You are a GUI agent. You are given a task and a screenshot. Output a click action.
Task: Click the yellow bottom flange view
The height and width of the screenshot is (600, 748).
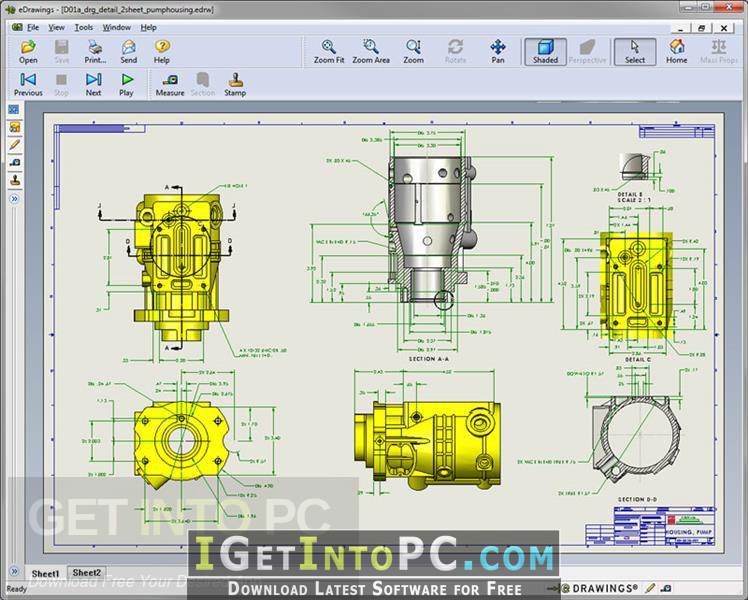click(x=181, y=444)
